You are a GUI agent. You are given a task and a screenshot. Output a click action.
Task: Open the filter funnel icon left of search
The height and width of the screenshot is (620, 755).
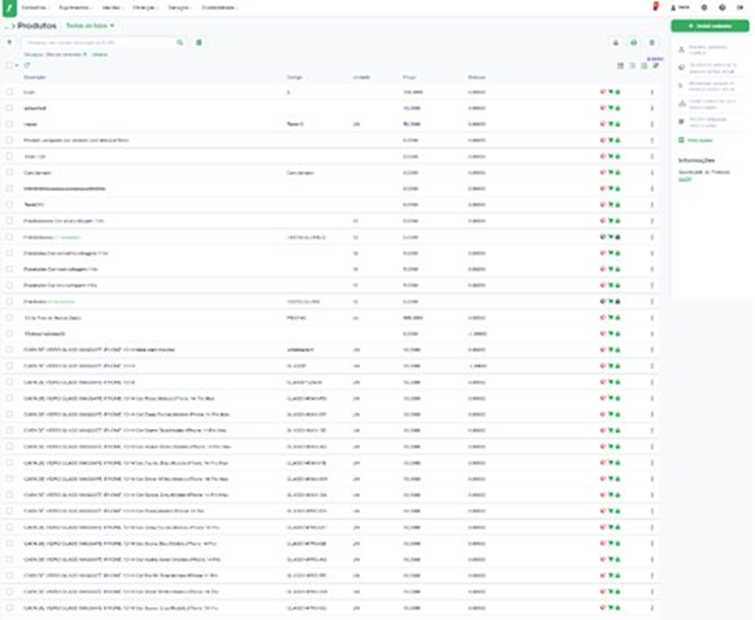pyautogui.click(x=10, y=43)
